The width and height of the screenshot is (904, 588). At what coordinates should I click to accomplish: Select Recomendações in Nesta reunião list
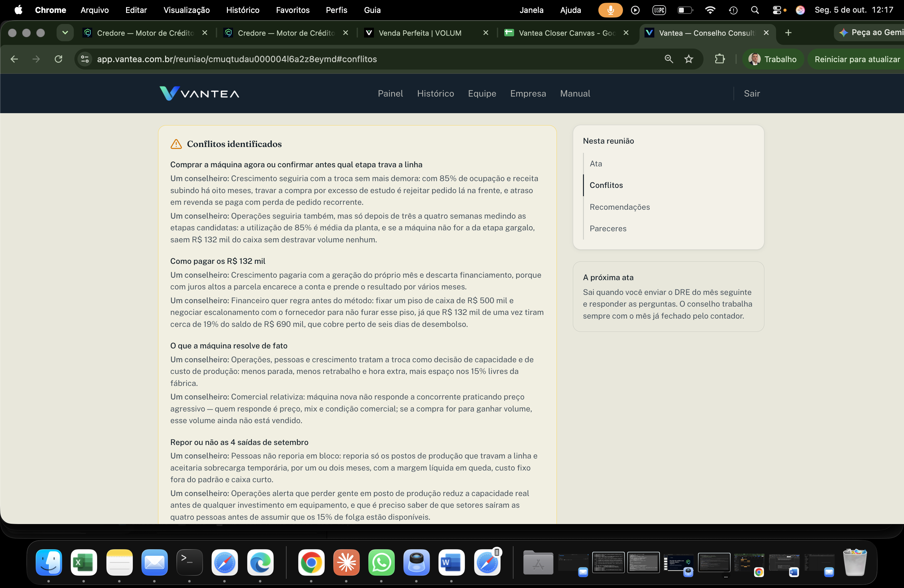click(x=620, y=207)
